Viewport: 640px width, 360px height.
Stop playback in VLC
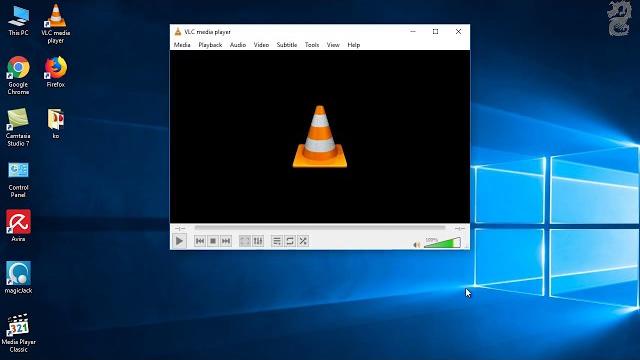(x=213, y=241)
